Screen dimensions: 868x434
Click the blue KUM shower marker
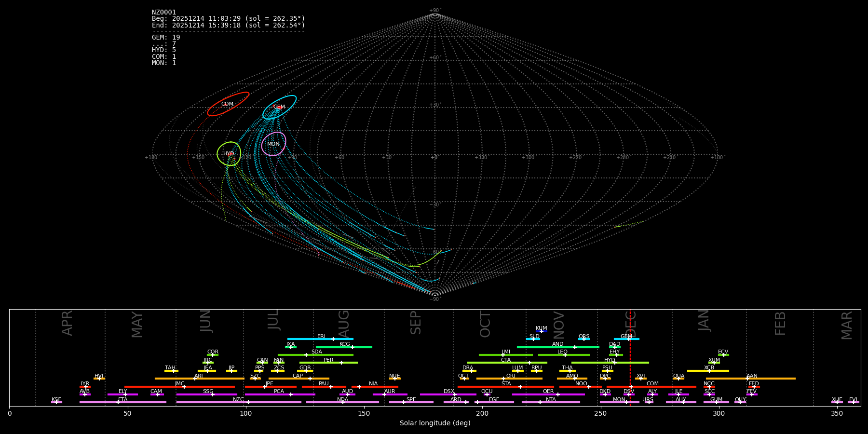coord(541,331)
